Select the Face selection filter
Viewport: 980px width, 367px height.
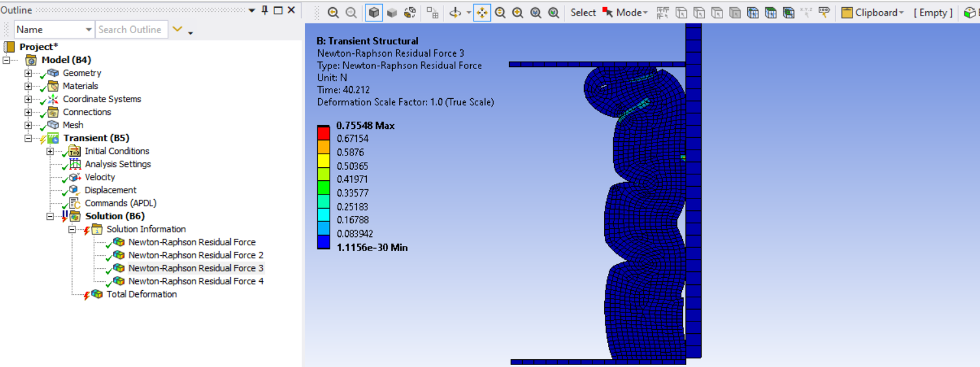[x=717, y=12]
